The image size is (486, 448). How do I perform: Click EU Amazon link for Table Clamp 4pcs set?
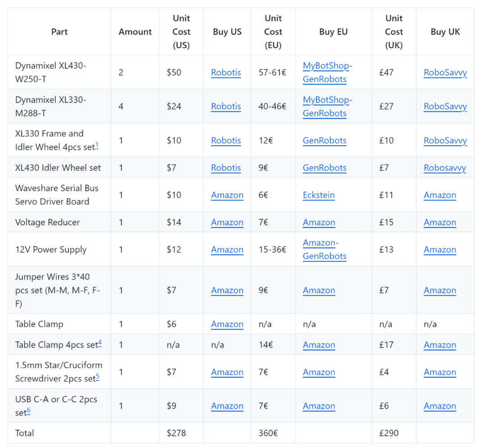tap(319, 345)
